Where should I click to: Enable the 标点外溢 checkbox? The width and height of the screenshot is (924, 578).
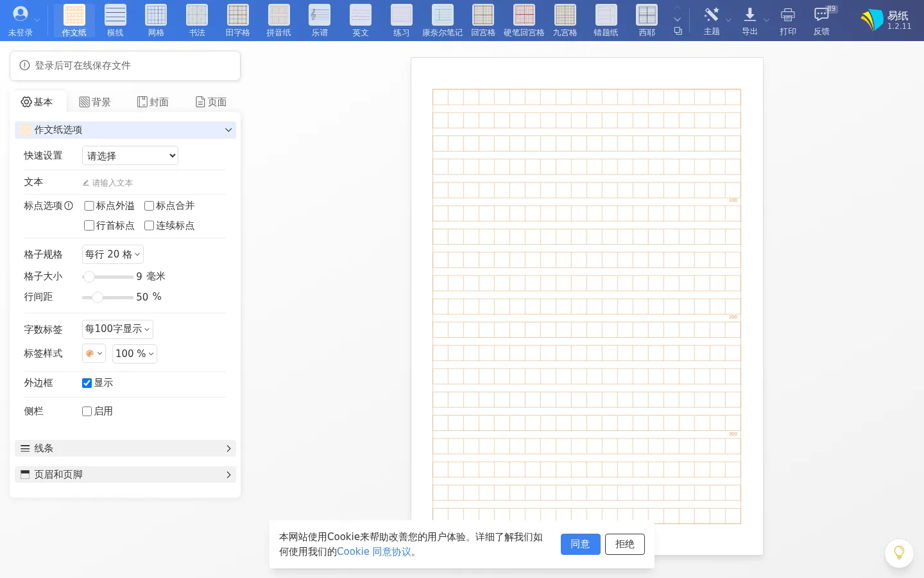coord(89,206)
